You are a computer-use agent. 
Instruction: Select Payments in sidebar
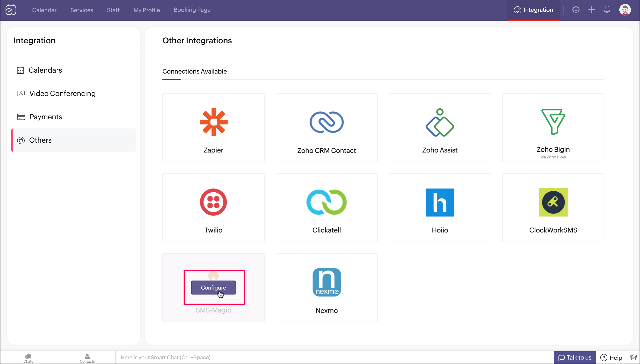pyautogui.click(x=74, y=117)
